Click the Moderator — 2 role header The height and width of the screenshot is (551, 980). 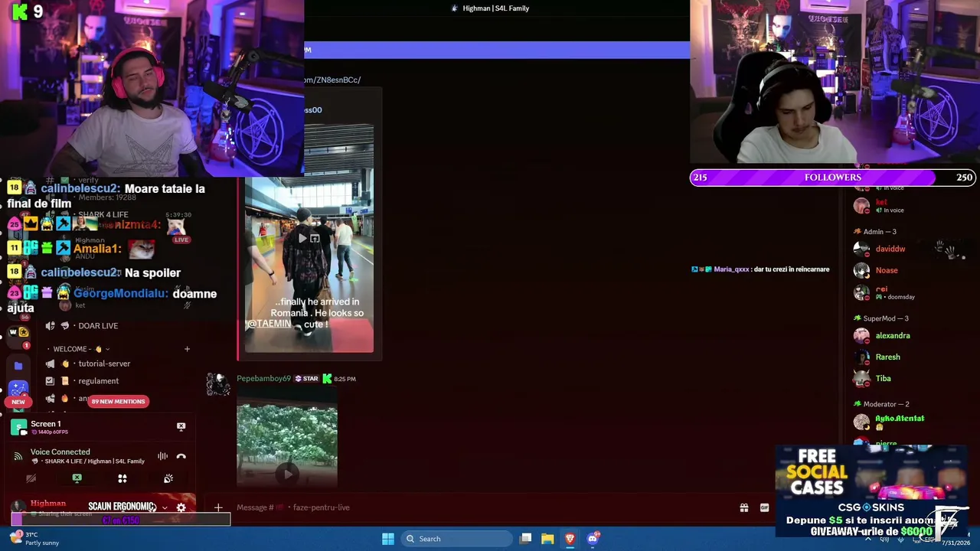(886, 404)
